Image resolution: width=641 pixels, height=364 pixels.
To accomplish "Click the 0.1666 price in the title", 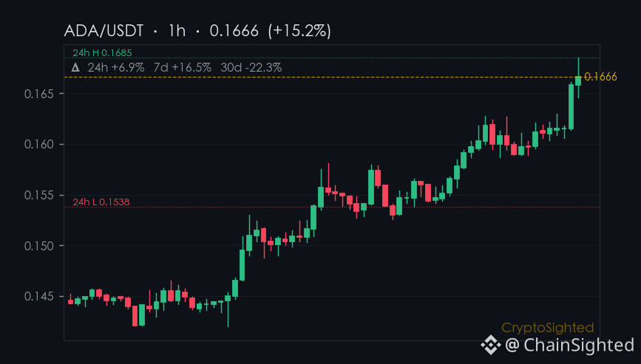I will click(234, 31).
